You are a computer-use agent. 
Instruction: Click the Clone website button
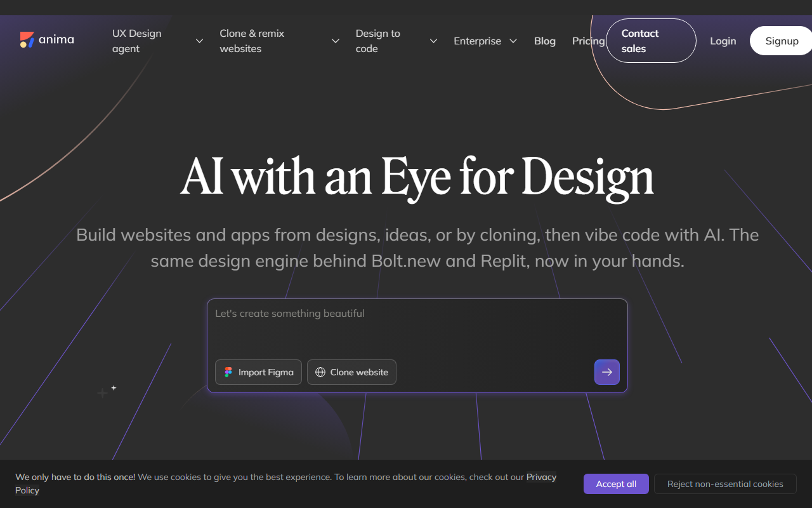[351, 372]
